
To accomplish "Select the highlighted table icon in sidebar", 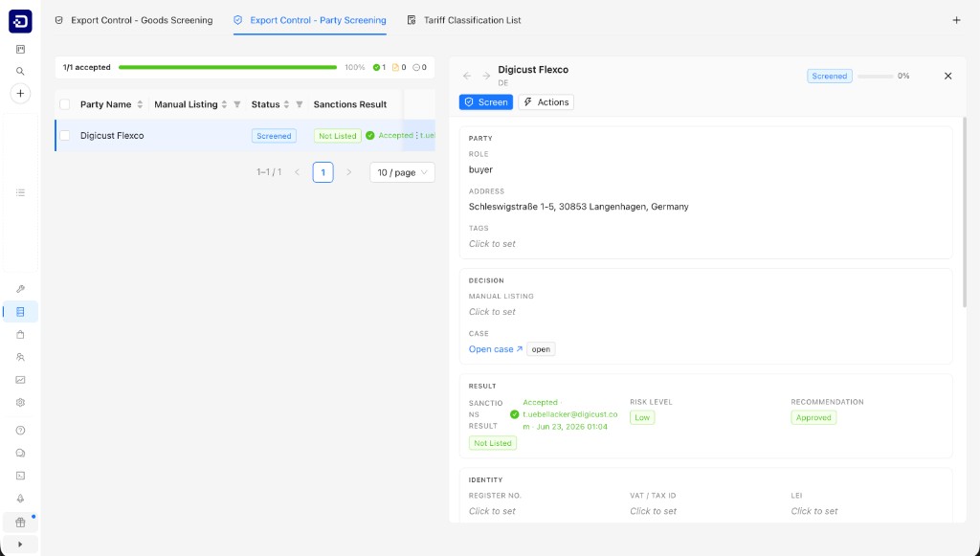I will 20,312.
